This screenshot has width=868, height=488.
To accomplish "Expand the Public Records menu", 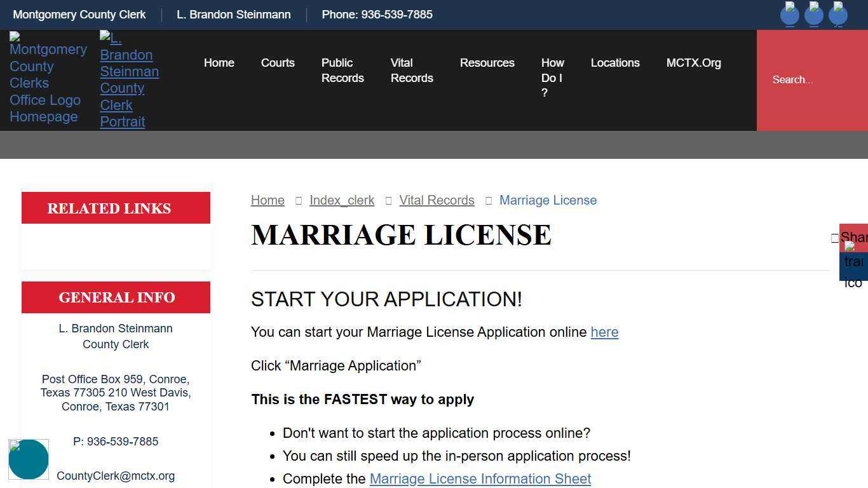I will click(x=342, y=70).
